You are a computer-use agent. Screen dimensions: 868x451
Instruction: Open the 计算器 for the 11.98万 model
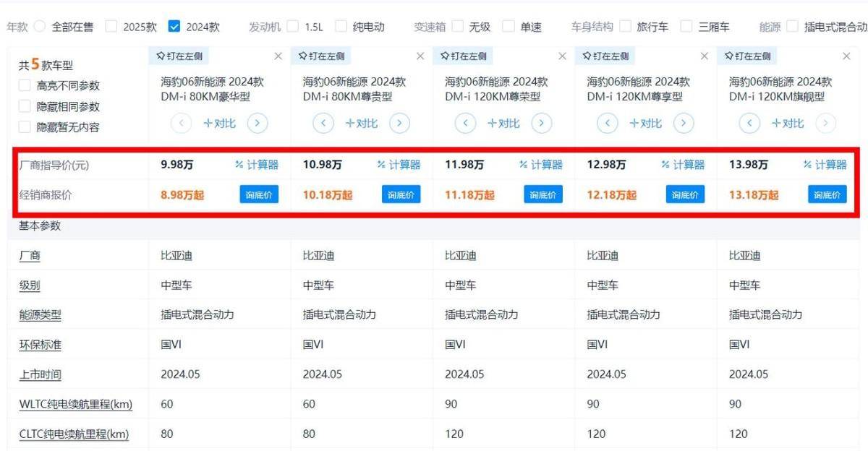tap(540, 165)
